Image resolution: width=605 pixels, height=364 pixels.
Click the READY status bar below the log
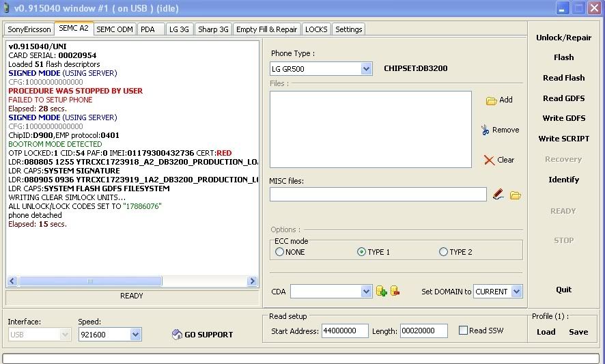132,296
